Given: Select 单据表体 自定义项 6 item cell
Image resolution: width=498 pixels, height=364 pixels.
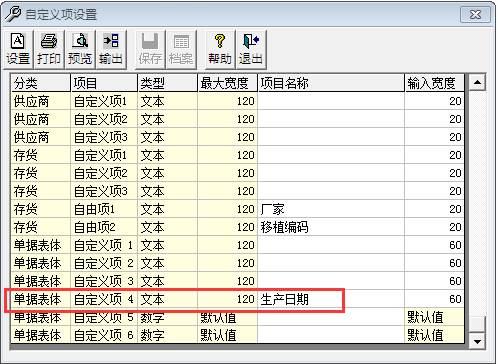Looking at the screenshot, I should [104, 335].
